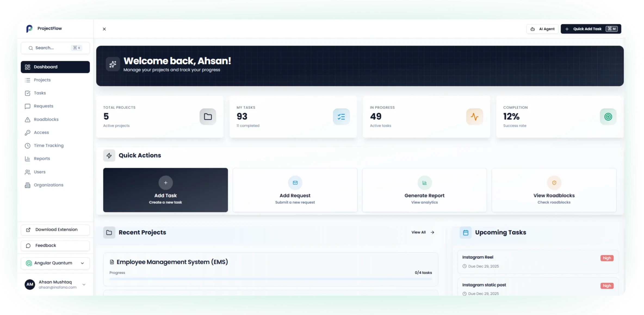Click the Generate Report quick action
Screen dimensions: 644x315
pos(424,190)
